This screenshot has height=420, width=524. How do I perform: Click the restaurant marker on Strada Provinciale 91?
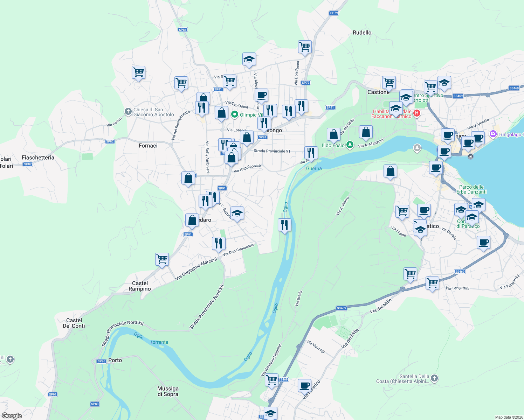pos(311,152)
